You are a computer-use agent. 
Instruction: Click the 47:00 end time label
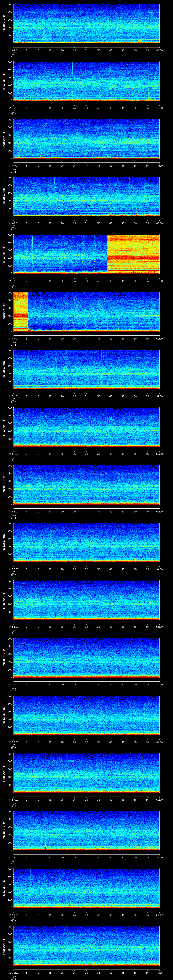click(159, 166)
